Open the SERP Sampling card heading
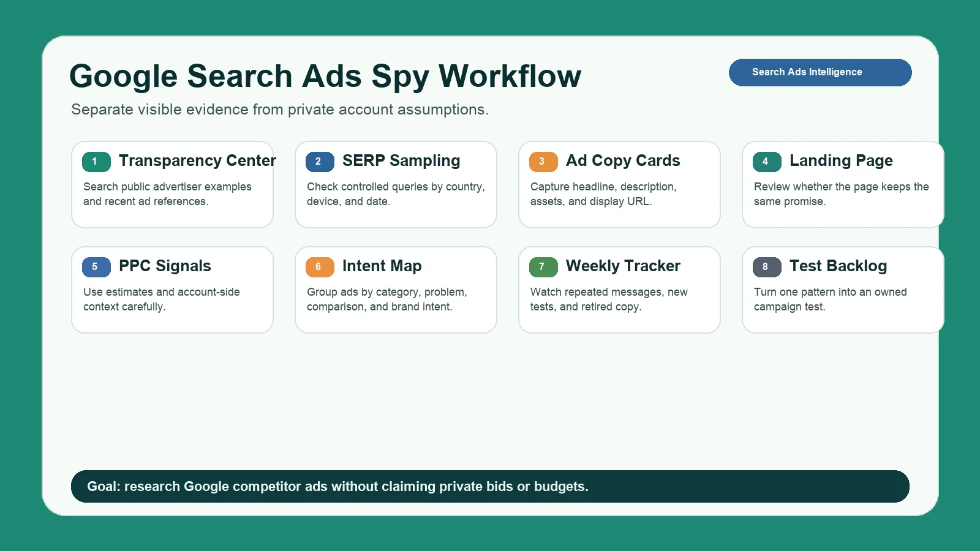980x551 pixels. click(401, 160)
